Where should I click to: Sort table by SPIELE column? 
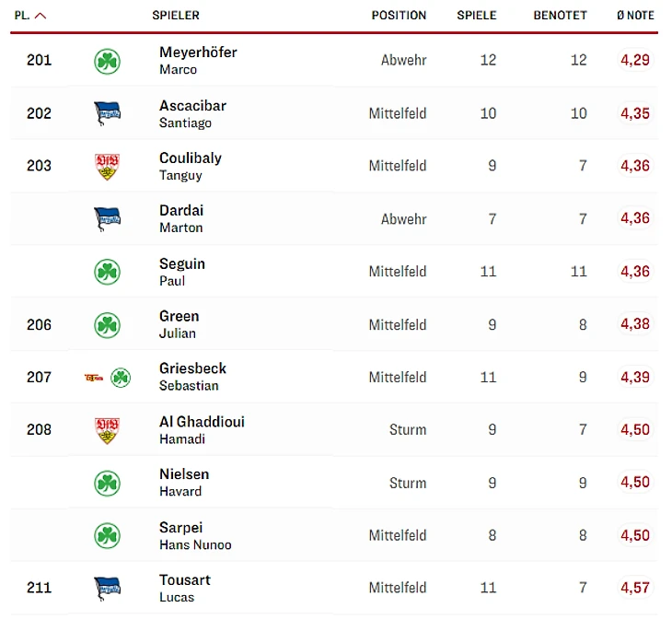coord(477,16)
